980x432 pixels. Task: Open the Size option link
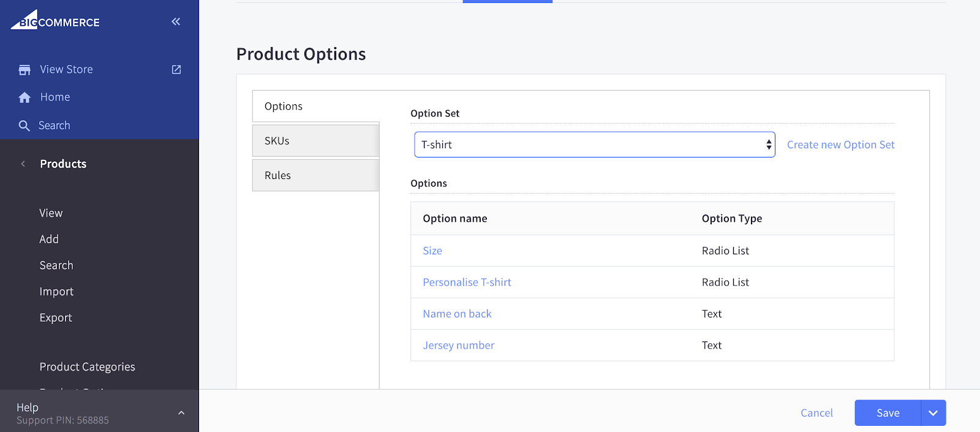point(432,251)
